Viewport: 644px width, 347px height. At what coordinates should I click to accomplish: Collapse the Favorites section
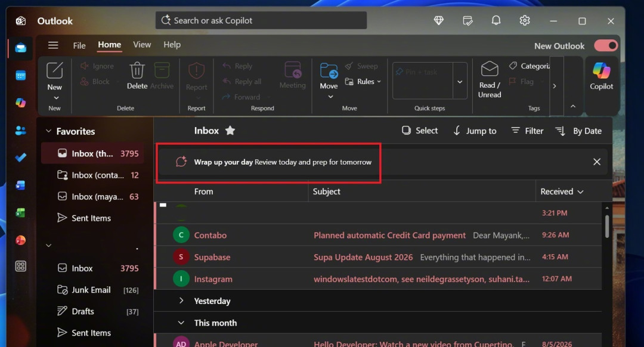click(x=48, y=131)
